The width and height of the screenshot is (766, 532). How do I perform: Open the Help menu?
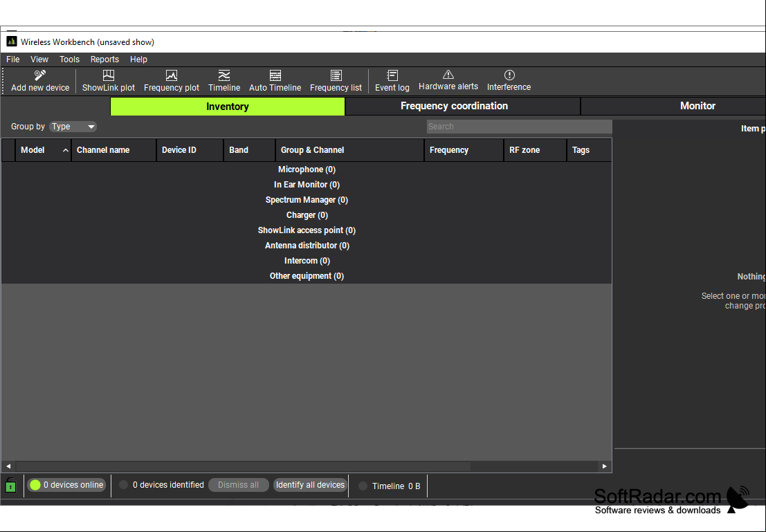(139, 59)
